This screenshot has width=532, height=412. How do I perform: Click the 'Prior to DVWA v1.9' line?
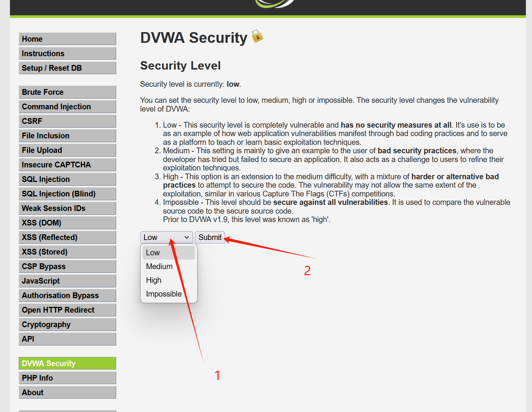click(247, 219)
